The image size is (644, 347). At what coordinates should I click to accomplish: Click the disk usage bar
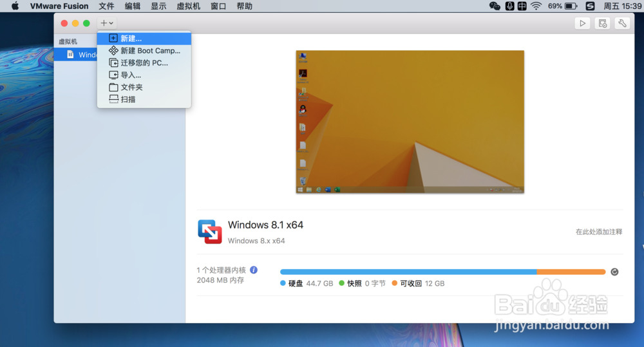tap(443, 272)
